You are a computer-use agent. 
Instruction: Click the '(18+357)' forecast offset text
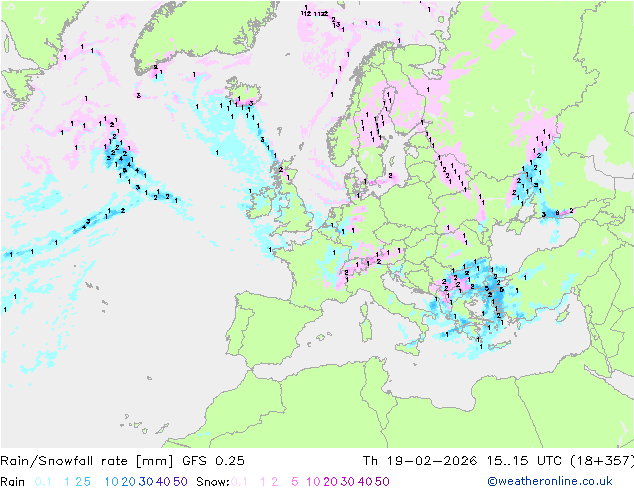coord(602,461)
